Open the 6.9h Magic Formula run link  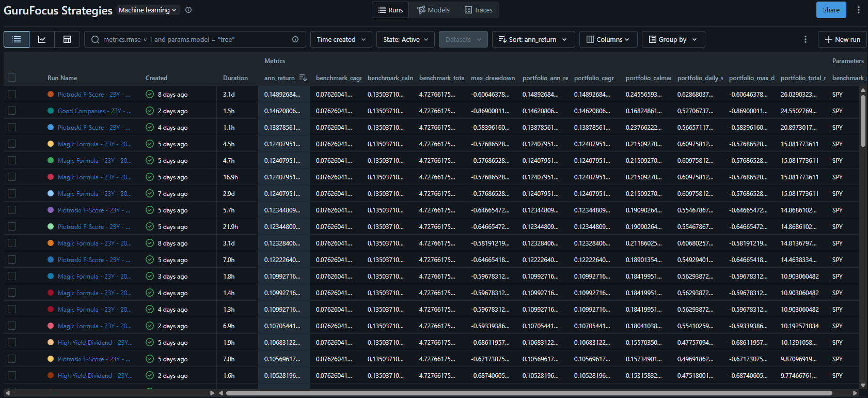click(94, 326)
